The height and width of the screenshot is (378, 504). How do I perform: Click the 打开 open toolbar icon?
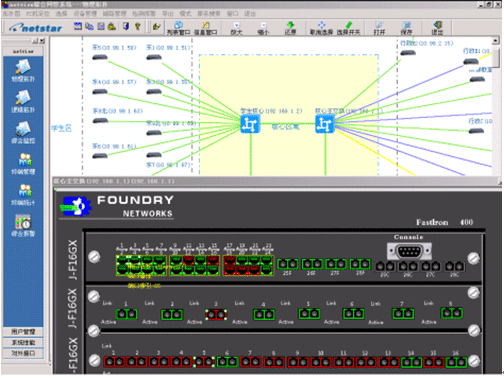click(x=379, y=28)
